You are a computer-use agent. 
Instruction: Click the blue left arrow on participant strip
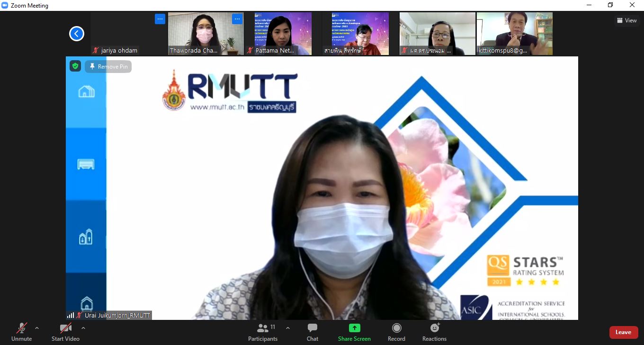coord(77,34)
